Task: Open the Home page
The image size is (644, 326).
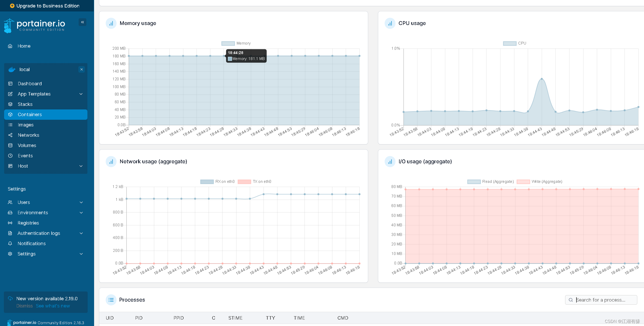Action: click(x=24, y=46)
